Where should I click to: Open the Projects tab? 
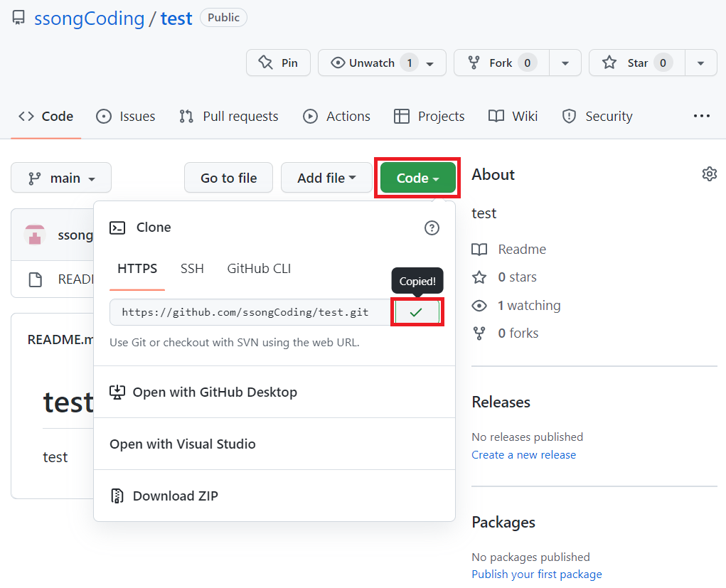click(429, 116)
